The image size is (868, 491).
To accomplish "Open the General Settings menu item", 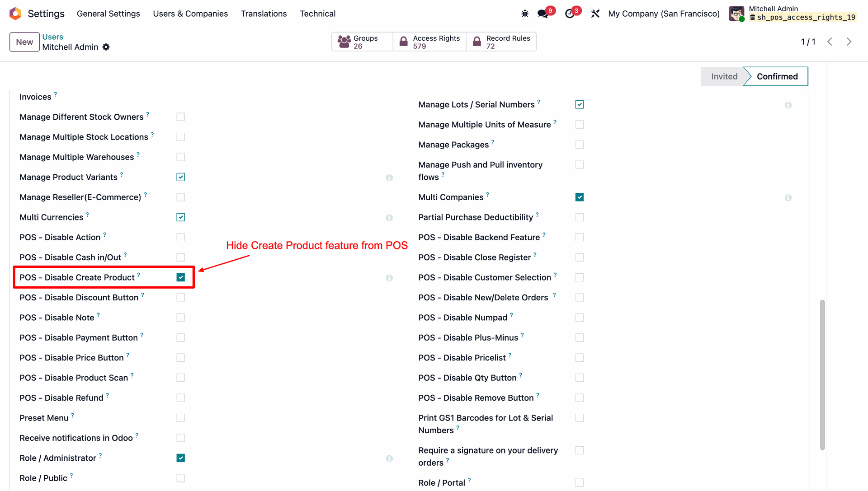I will pos(108,14).
